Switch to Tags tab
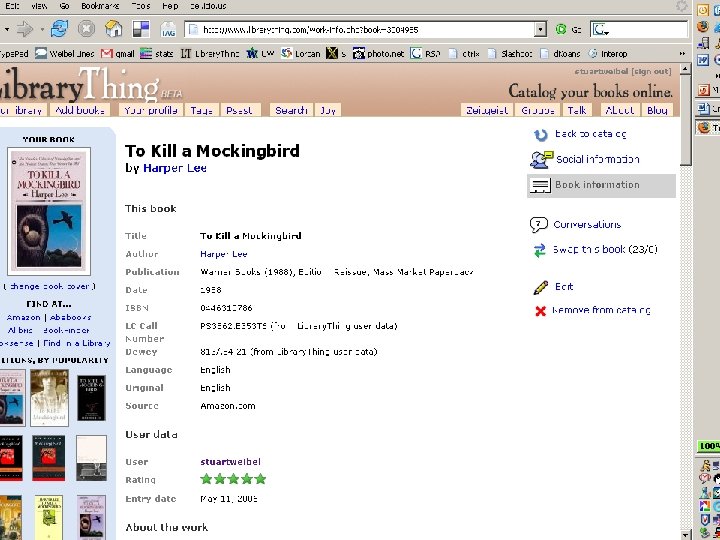This screenshot has height=540, width=720. [202, 110]
